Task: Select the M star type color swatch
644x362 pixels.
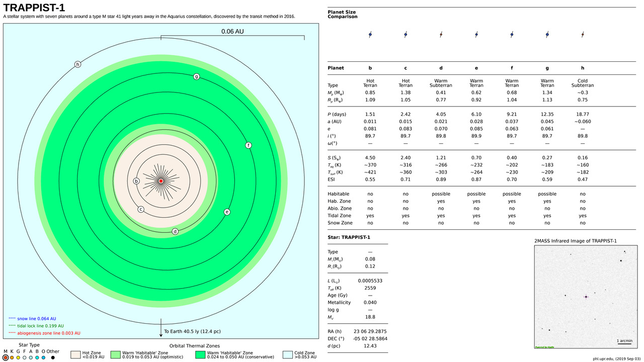Action: (x=6, y=357)
